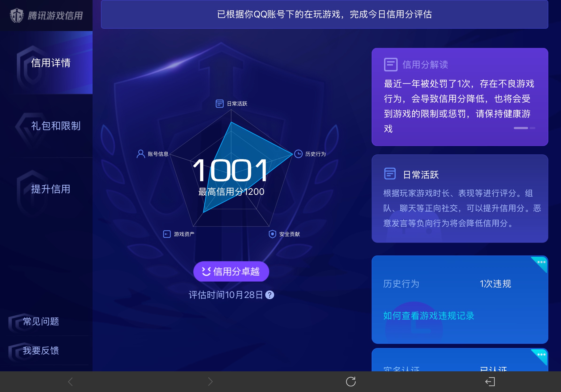Select the 历史行为 clock icon

click(298, 154)
